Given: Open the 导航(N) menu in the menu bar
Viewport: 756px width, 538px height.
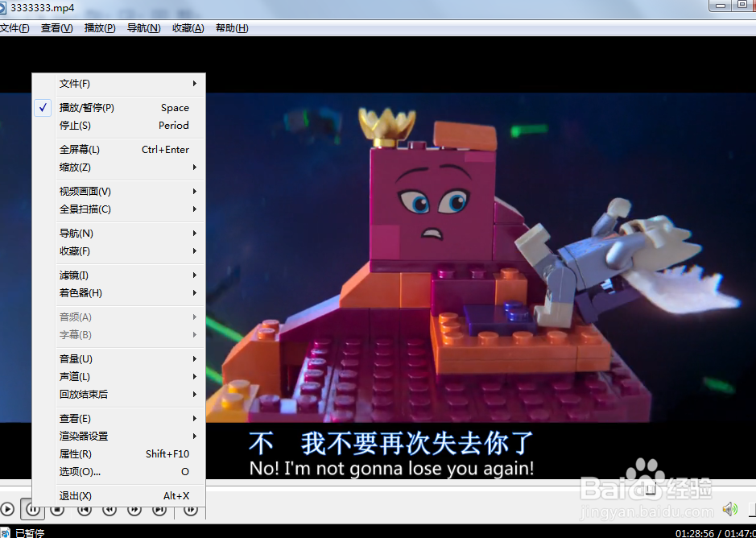Looking at the screenshot, I should 143,27.
